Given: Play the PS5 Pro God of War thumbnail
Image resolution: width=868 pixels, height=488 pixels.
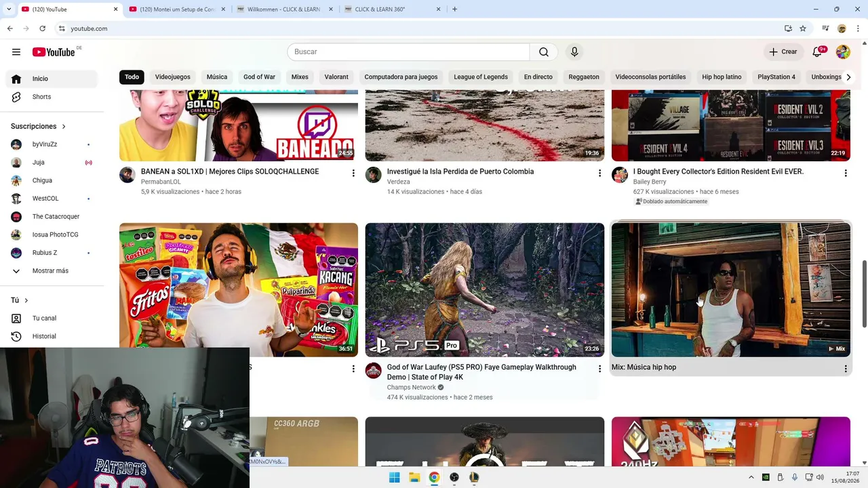Looking at the screenshot, I should tap(485, 290).
